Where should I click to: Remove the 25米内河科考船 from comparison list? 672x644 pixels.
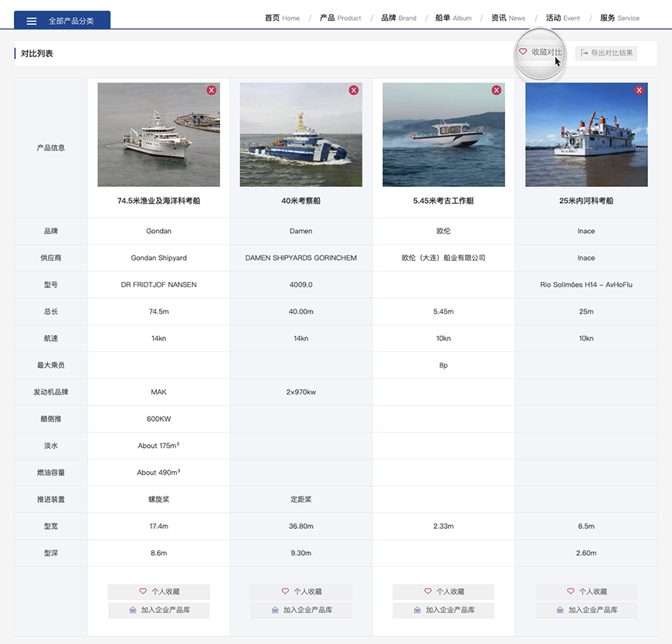pyautogui.click(x=639, y=90)
